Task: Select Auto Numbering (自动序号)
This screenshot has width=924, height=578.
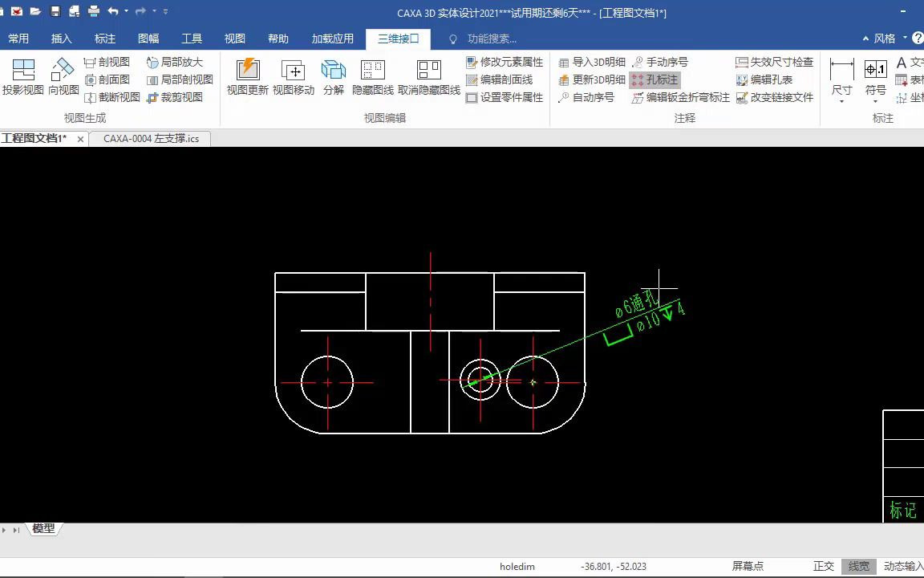Action: pos(586,97)
